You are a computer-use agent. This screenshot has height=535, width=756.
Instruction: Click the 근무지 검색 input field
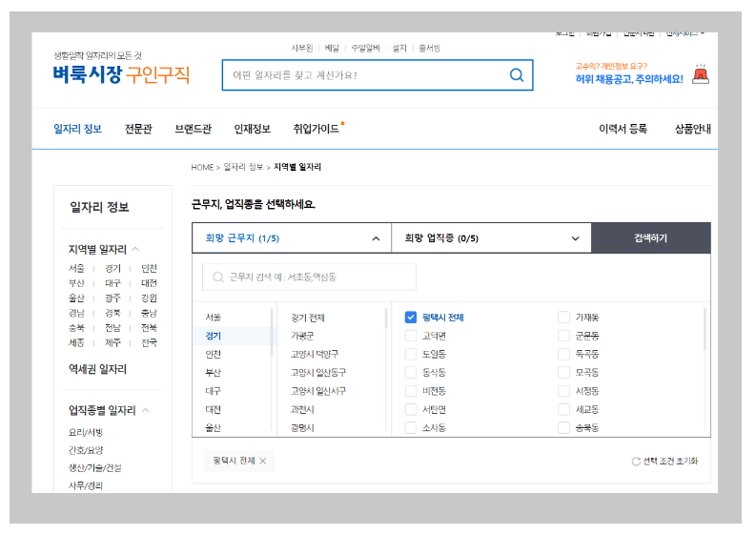(310, 278)
